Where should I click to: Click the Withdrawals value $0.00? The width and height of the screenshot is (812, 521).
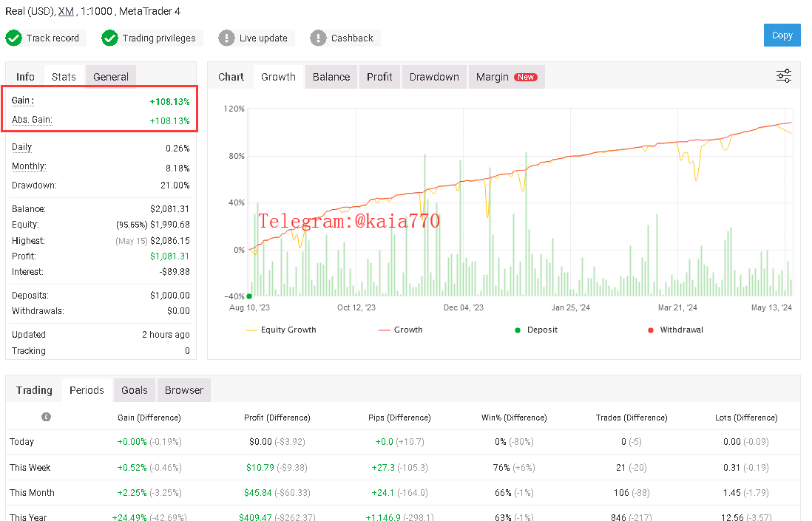[179, 311]
